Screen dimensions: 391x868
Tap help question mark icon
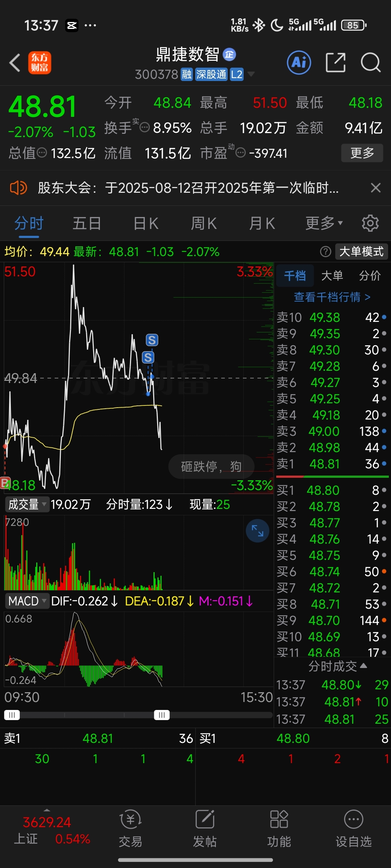pos(326,251)
